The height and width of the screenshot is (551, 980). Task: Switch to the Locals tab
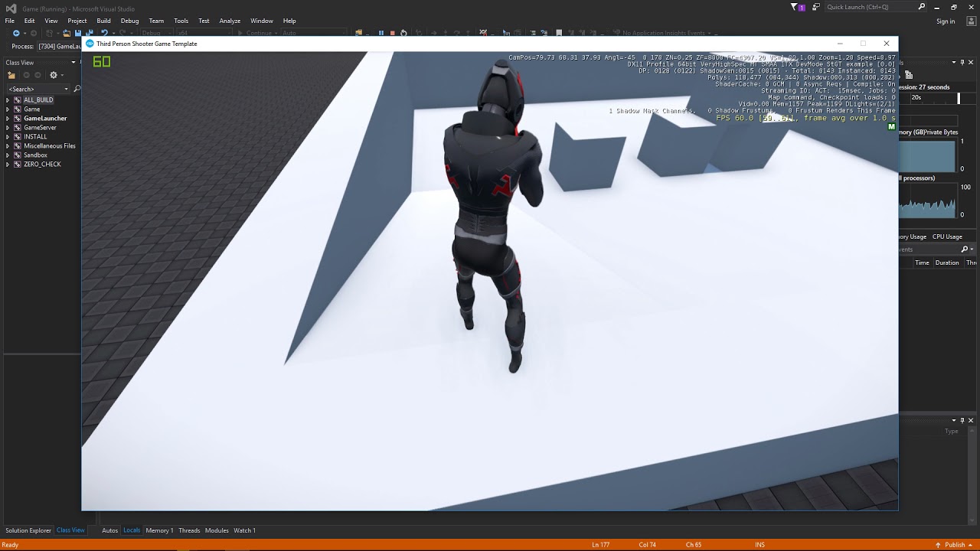132,530
